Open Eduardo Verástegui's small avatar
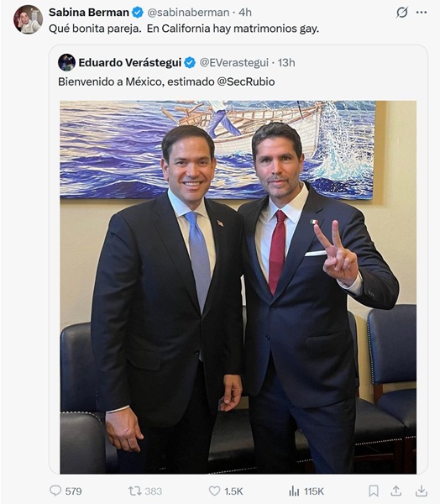This screenshot has width=440, height=504. tap(67, 62)
